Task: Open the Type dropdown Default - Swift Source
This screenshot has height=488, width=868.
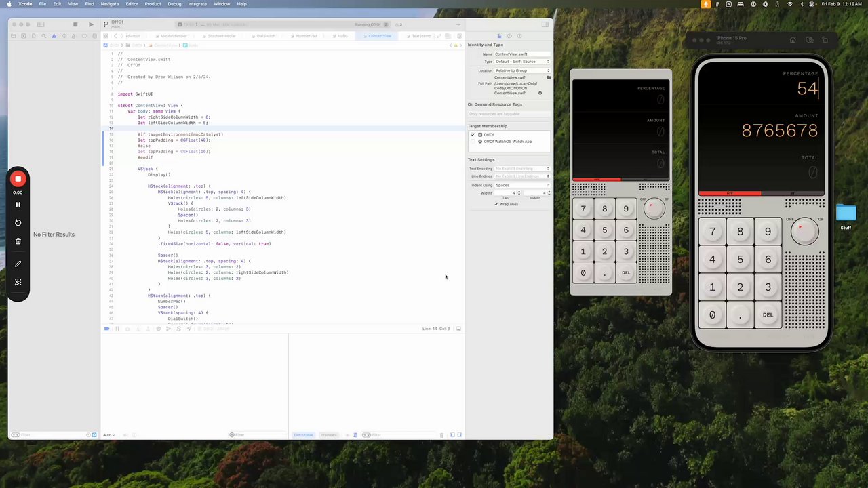Action: 522,62
